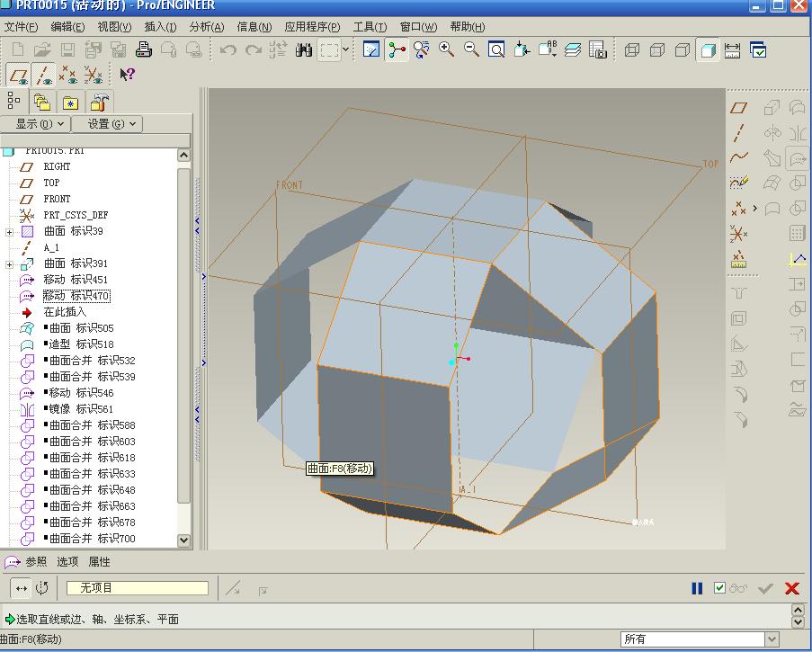
Task: Click model tree scrollbar up arrow
Action: [183, 155]
